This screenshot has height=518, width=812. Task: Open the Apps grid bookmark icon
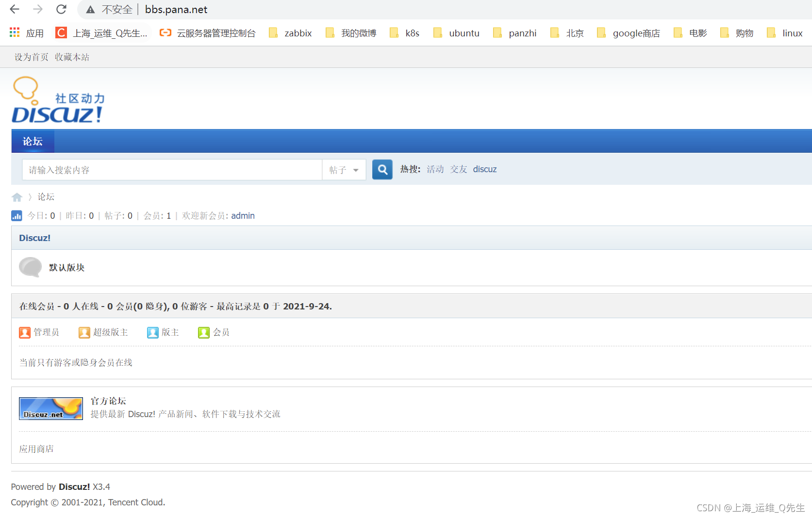pyautogui.click(x=15, y=32)
